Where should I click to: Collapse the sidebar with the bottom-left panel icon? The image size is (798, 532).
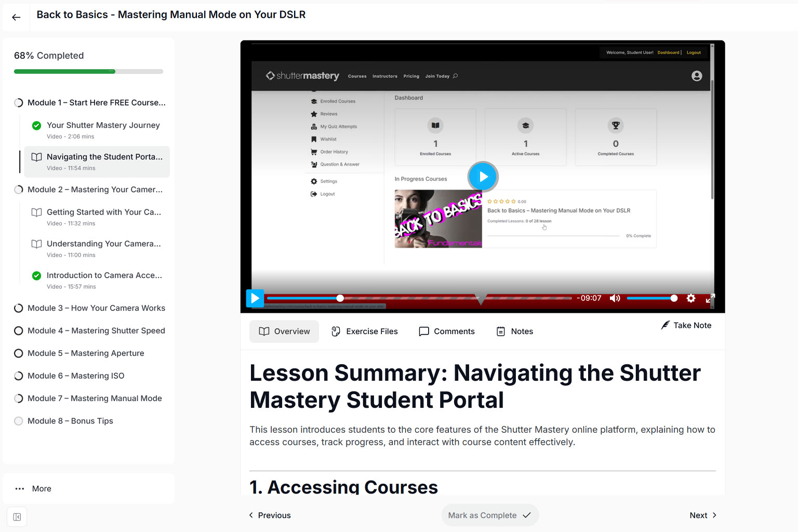17,517
